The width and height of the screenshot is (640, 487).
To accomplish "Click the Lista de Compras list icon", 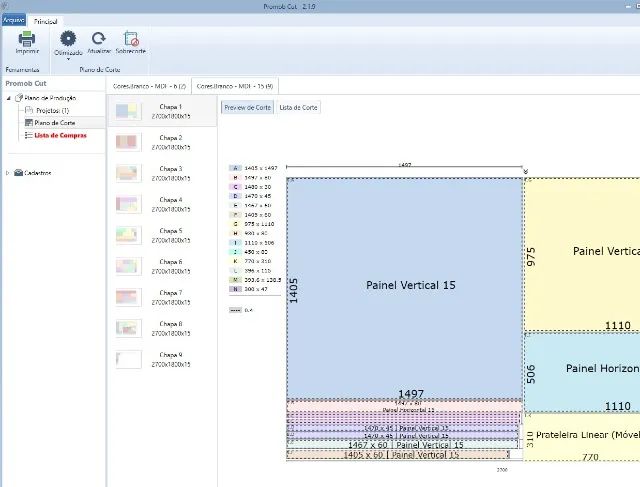I will click(27, 134).
